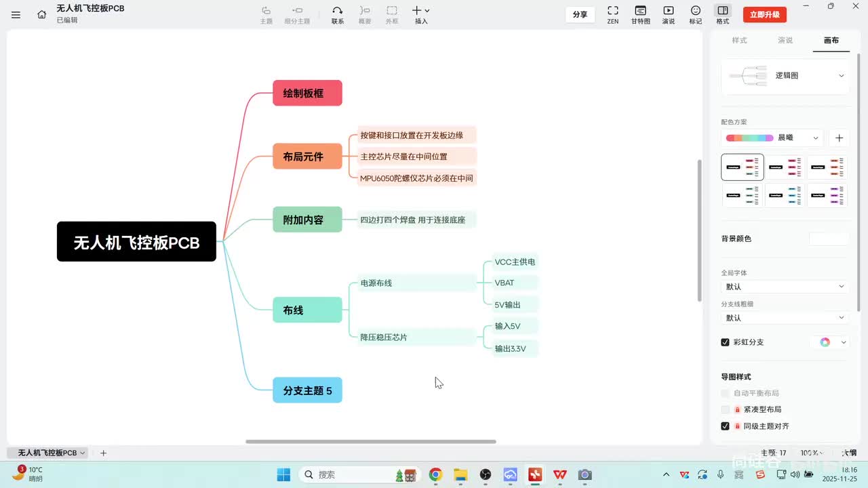868x488 pixels.
Task: Select the 电源布线 subtopic
Action: (416, 283)
